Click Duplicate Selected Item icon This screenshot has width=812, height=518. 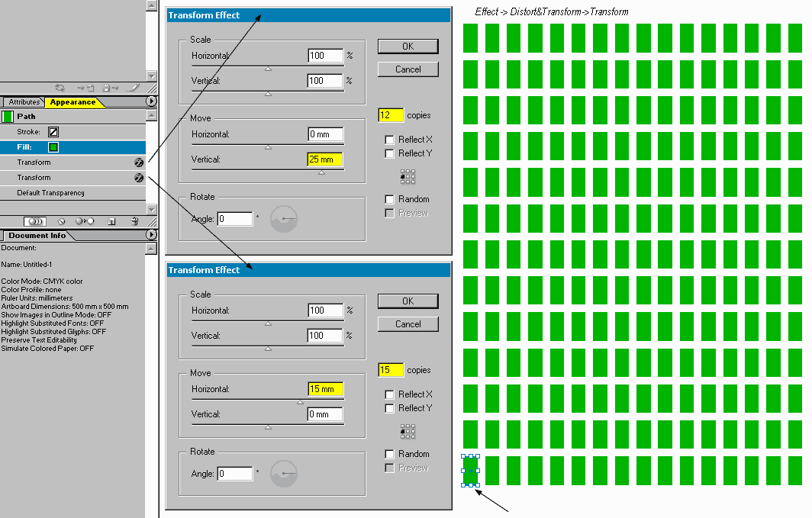[x=111, y=221]
